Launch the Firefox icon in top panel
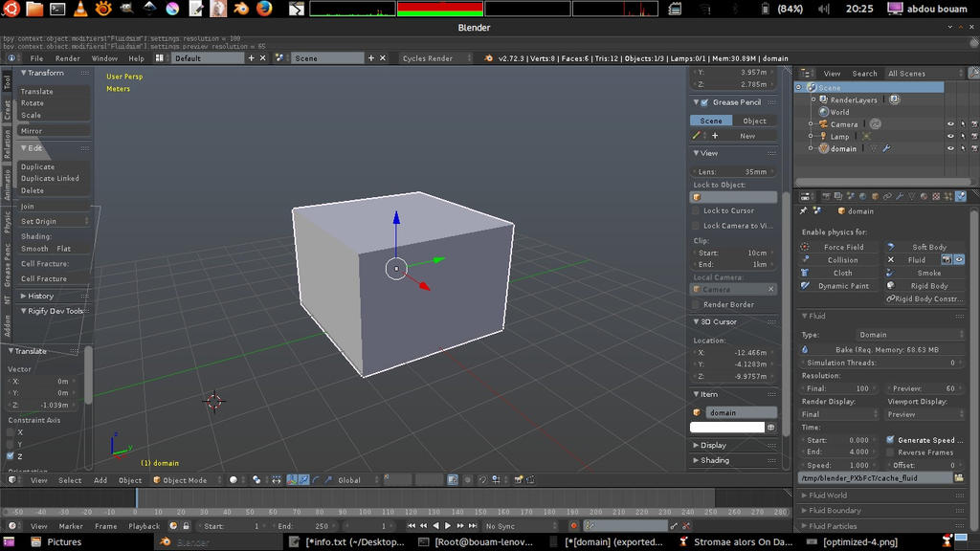The height and width of the screenshot is (551, 980). point(264,8)
